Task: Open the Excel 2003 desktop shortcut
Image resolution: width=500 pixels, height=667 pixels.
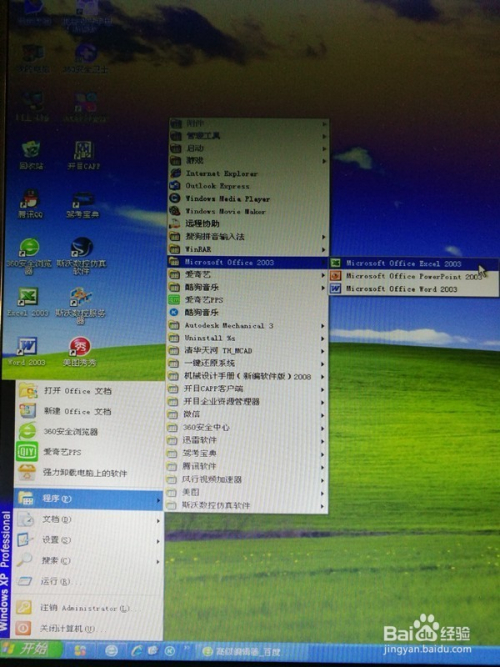Action: [x=28, y=302]
